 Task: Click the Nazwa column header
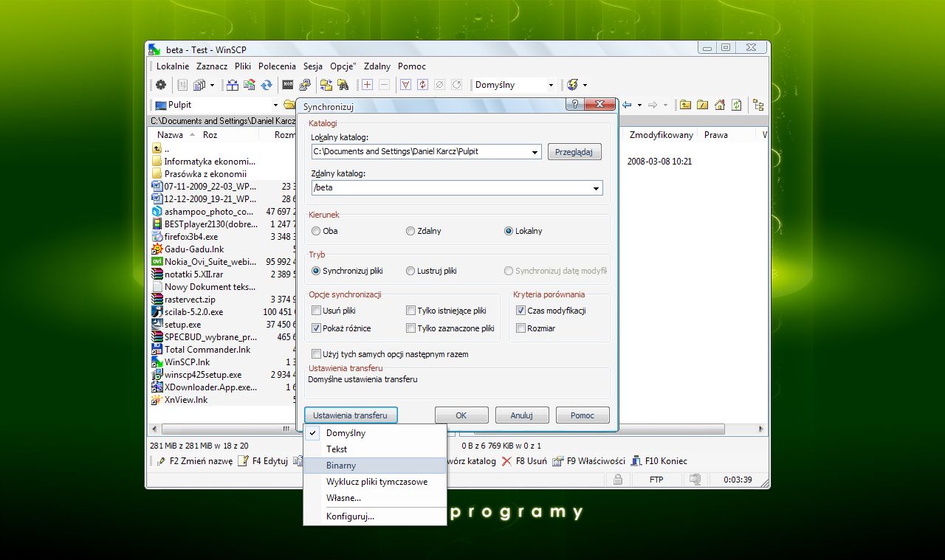click(175, 135)
